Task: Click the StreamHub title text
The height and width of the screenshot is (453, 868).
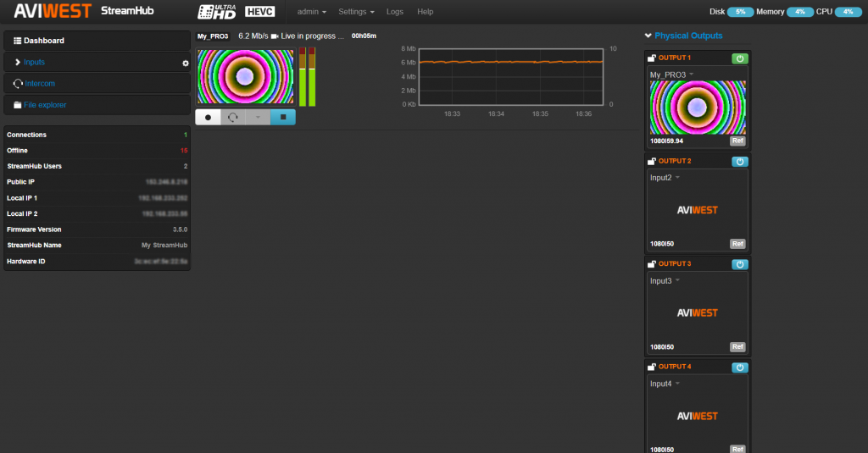Action: click(127, 11)
